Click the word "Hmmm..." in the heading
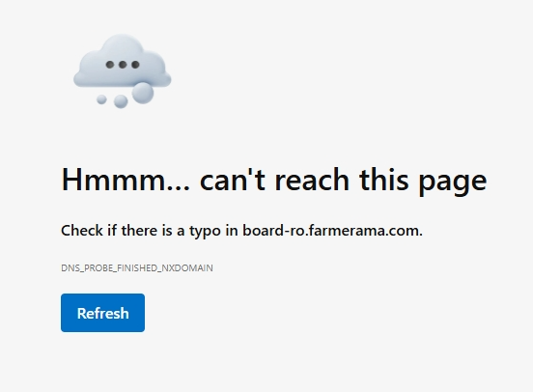Viewport: 533px width, 392px height. [126, 180]
